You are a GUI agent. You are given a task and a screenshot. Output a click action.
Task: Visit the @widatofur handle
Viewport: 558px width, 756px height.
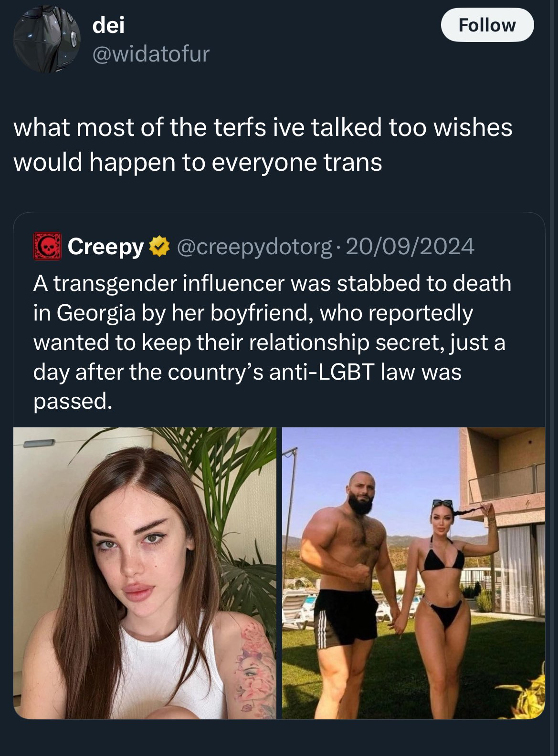pyautogui.click(x=151, y=53)
